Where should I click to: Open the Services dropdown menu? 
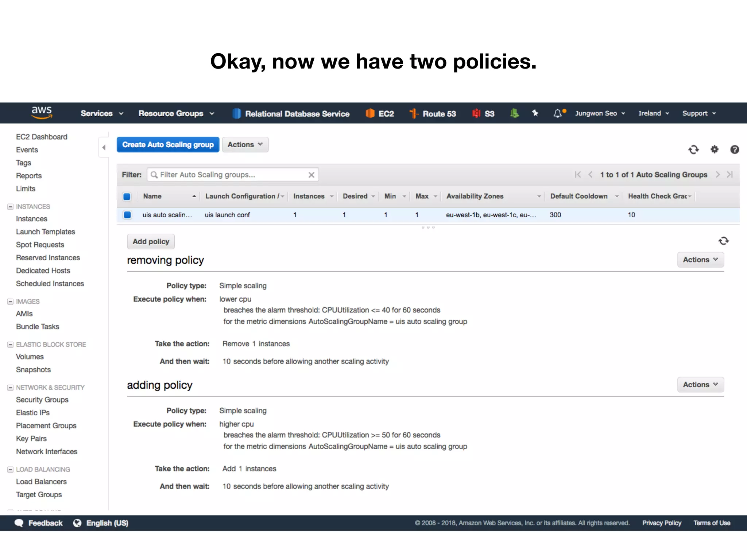pyautogui.click(x=102, y=113)
